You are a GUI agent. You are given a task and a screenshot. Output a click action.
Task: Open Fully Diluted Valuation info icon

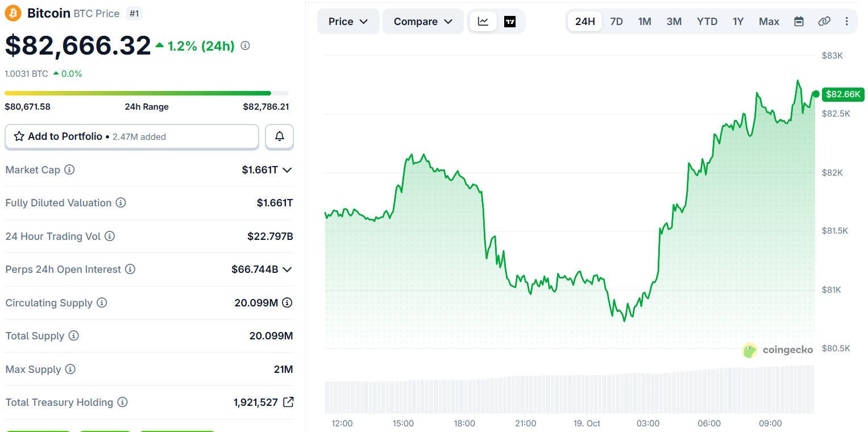pyautogui.click(x=121, y=203)
